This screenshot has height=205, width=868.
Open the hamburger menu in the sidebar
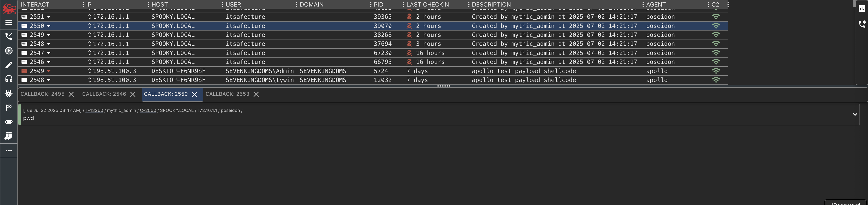pyautogui.click(x=9, y=23)
